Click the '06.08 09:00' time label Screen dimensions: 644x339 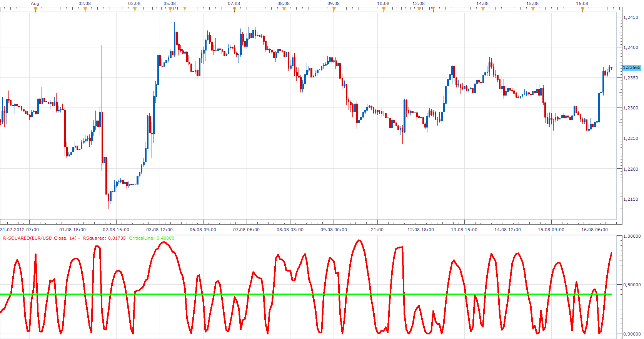[203, 230]
